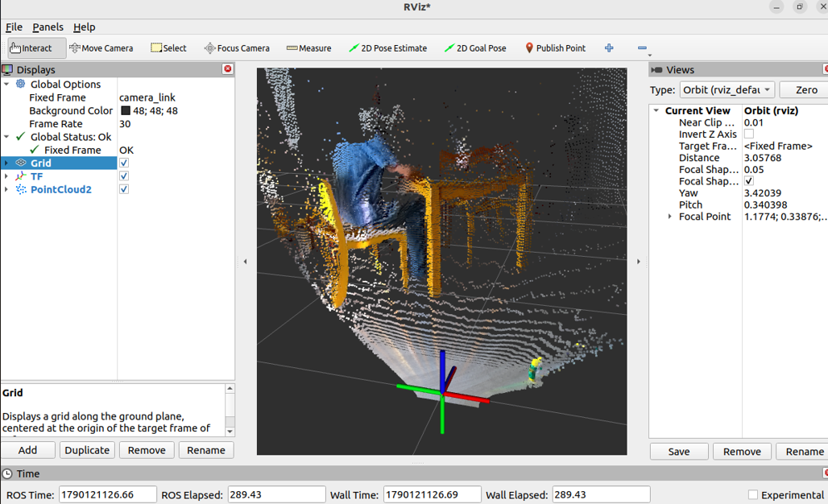The image size is (828, 504).
Task: Click the Add display button
Action: (28, 450)
